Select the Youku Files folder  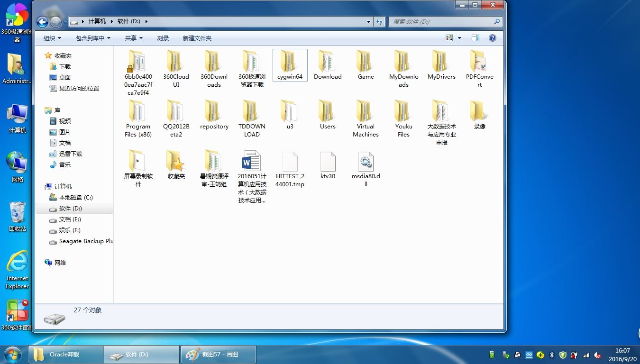point(403,119)
